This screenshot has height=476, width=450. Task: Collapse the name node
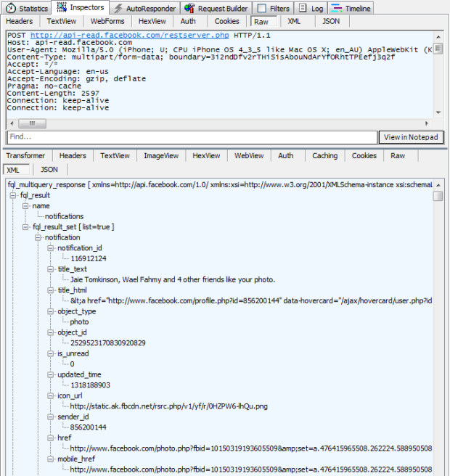[25, 206]
